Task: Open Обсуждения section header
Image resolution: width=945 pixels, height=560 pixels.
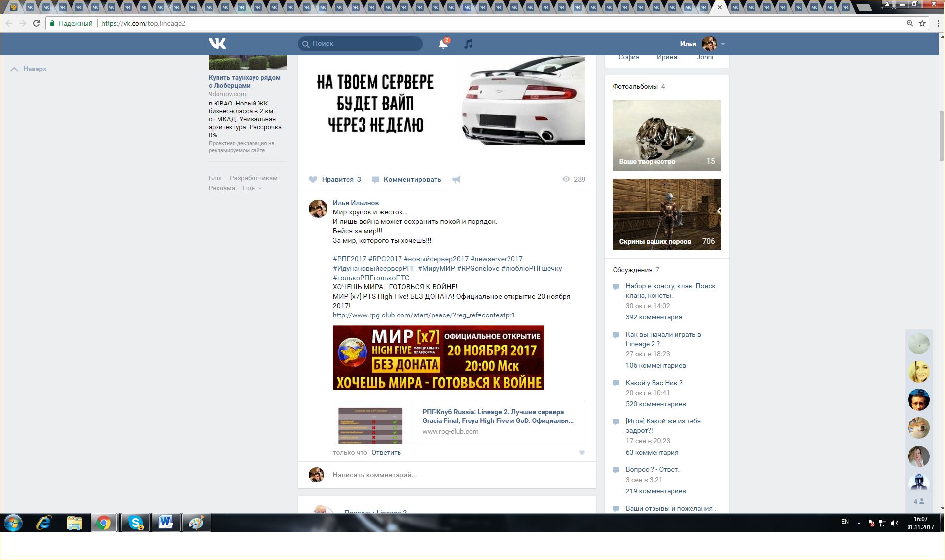Action: (632, 270)
